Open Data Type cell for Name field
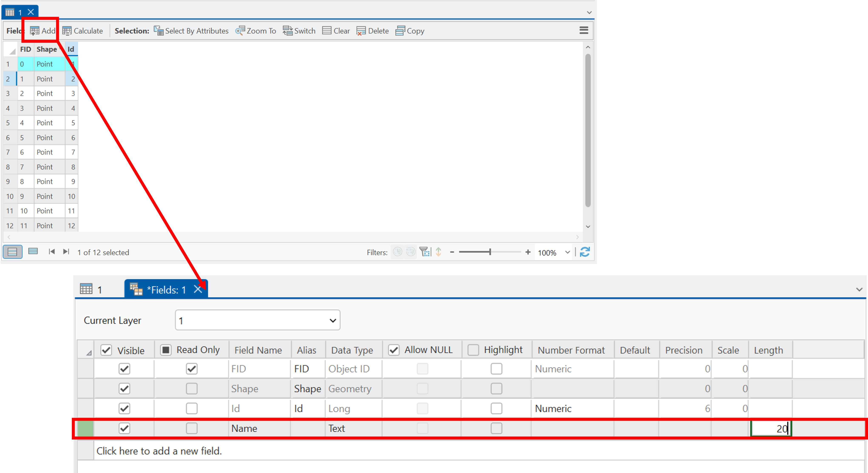 354,428
